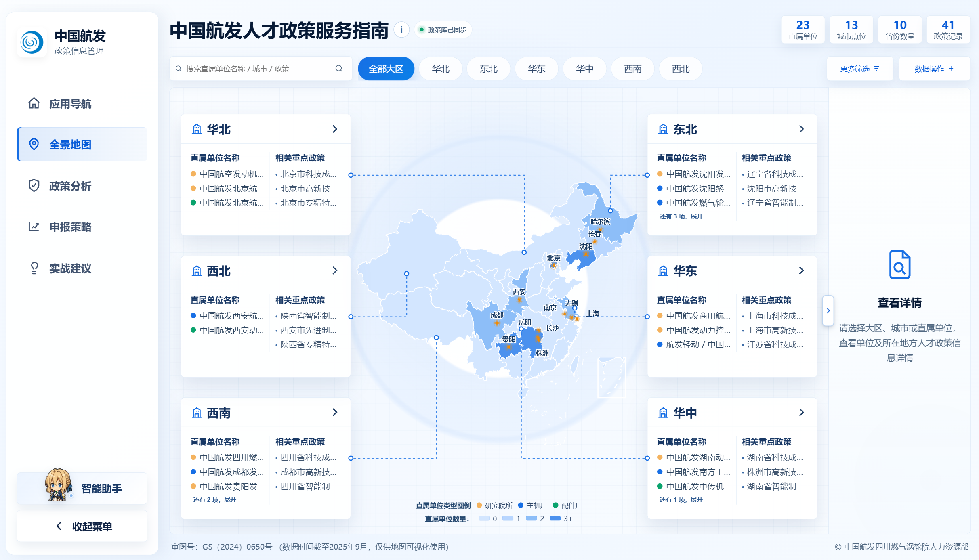Screen dimensions: 979x560
Task: Click the 贵阳 marker on the map
Action: click(x=508, y=347)
